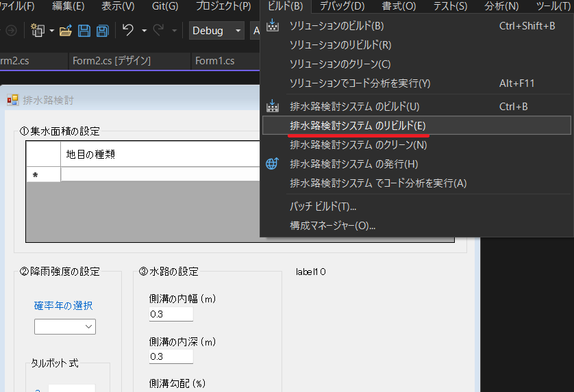Click the 確率年の選択 link label
The width and height of the screenshot is (574, 392).
pyautogui.click(x=63, y=305)
